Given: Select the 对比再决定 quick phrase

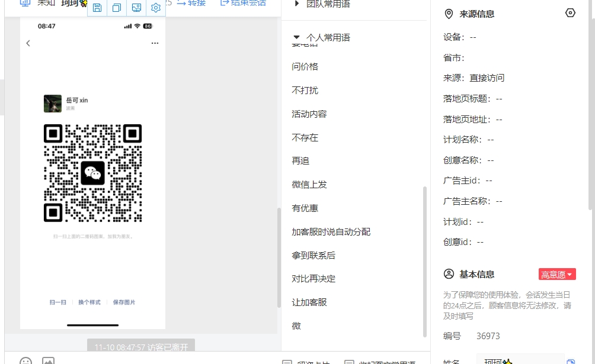Looking at the screenshot, I should (314, 279).
